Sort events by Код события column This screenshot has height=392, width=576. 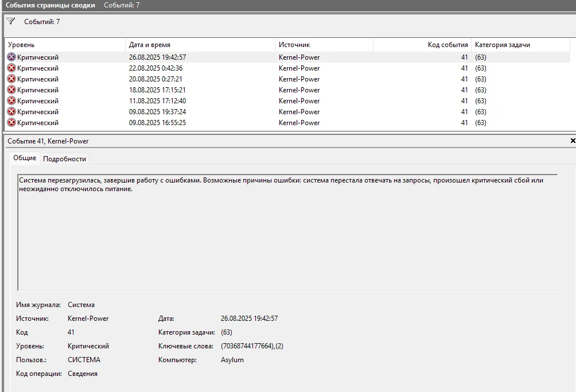[422, 45]
